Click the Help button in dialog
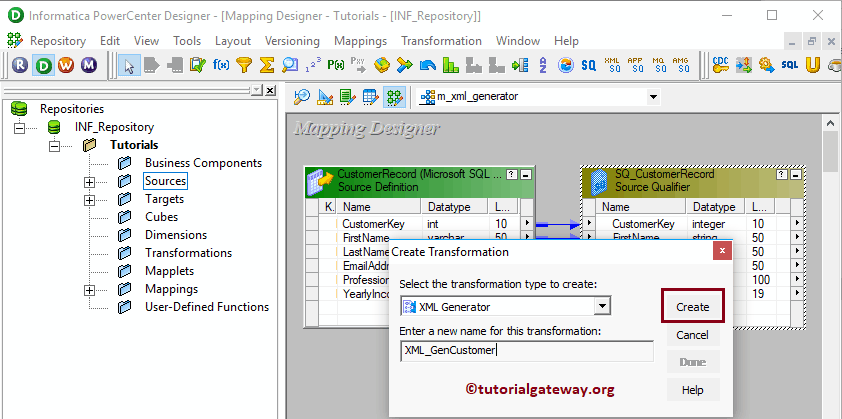The width and height of the screenshot is (842, 419). [692, 389]
